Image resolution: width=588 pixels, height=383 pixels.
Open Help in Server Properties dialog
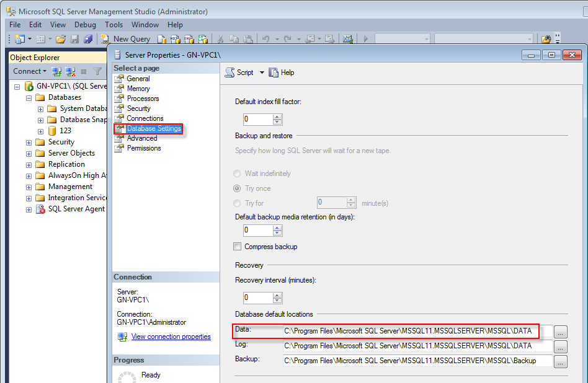(282, 73)
